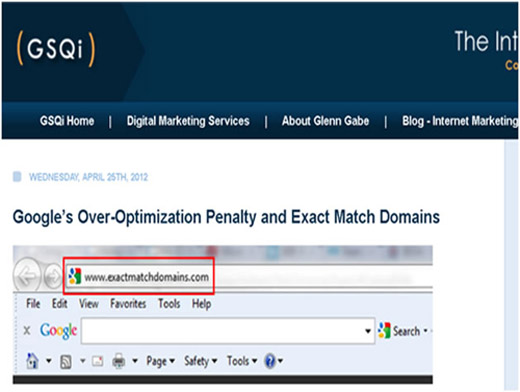520x392 pixels.
Task: Click the address bar site favicon
Action: point(75,277)
